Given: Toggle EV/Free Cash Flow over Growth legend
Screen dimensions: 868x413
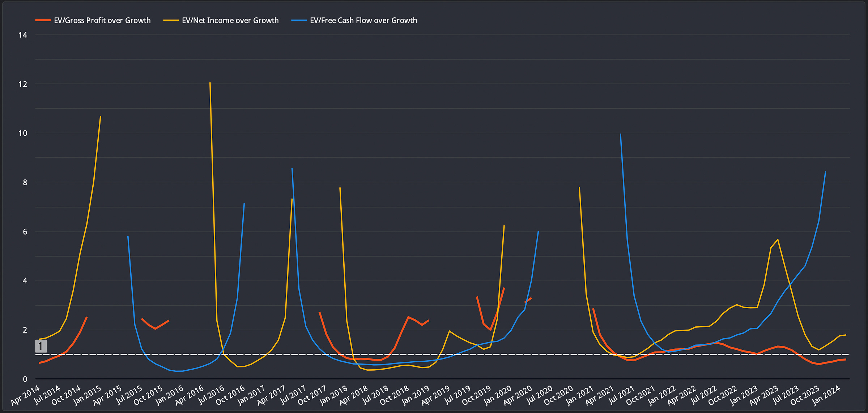Looking at the screenshot, I should (363, 21).
